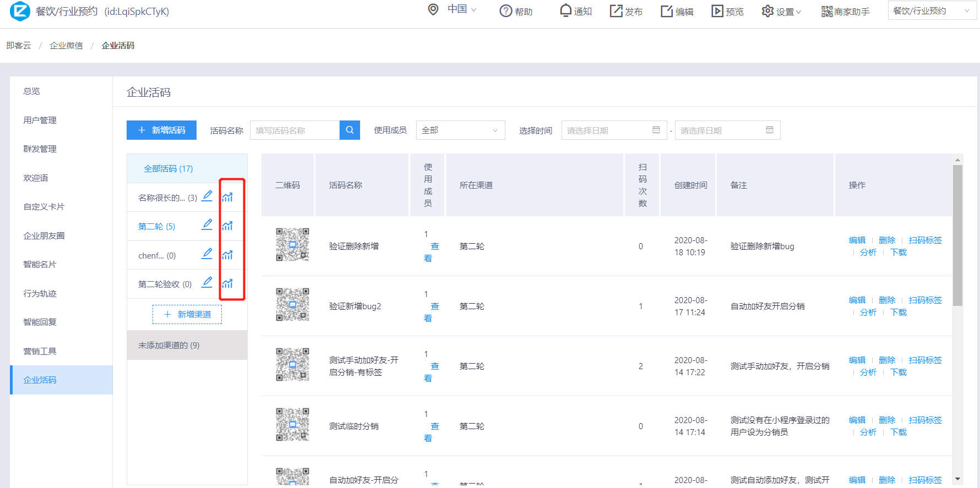Open merchant assistant QR icon
This screenshot has height=488, width=980.
(x=827, y=11)
